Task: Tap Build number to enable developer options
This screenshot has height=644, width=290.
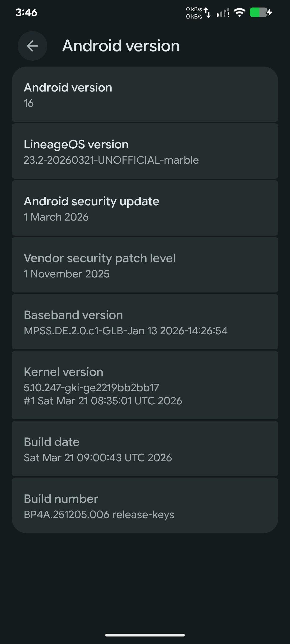Action: (x=145, y=506)
